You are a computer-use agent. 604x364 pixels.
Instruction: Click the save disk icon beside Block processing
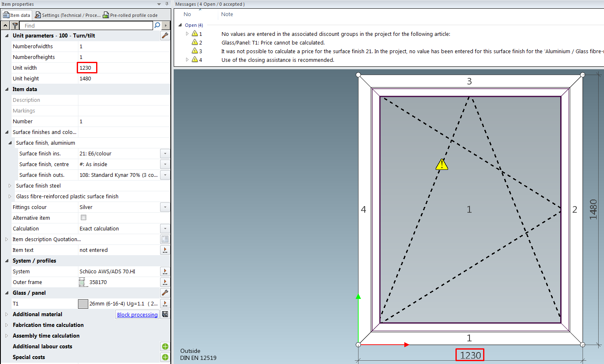[x=165, y=315]
